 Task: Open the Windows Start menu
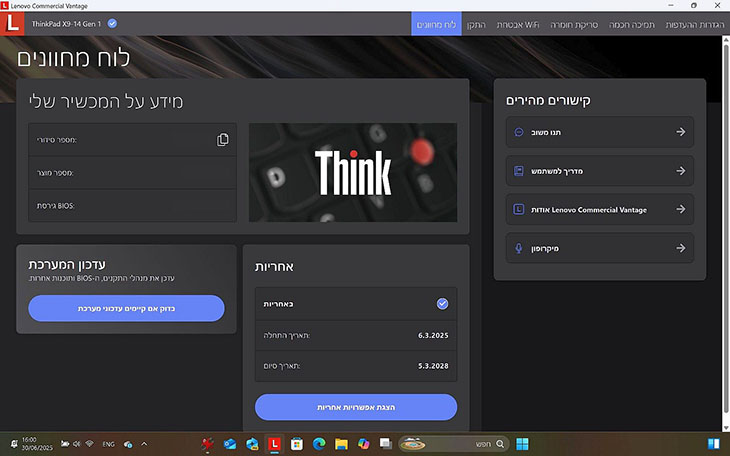pyautogui.click(x=522, y=444)
